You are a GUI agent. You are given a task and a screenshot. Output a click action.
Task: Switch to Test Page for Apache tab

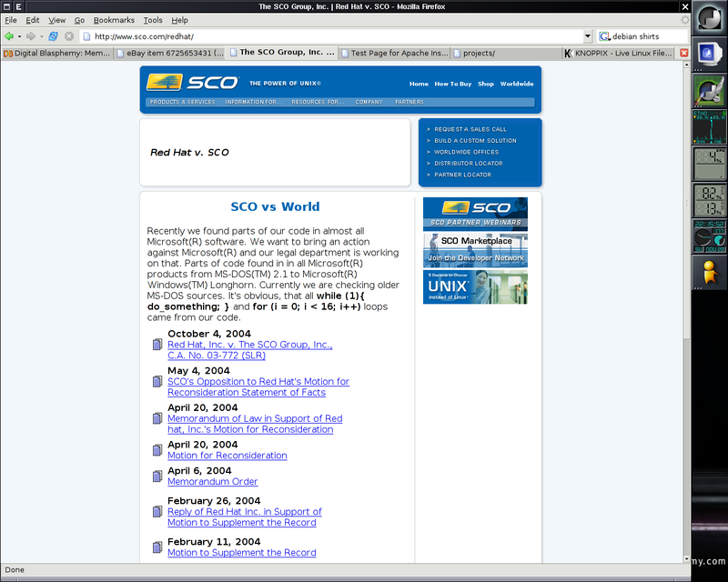coord(395,53)
